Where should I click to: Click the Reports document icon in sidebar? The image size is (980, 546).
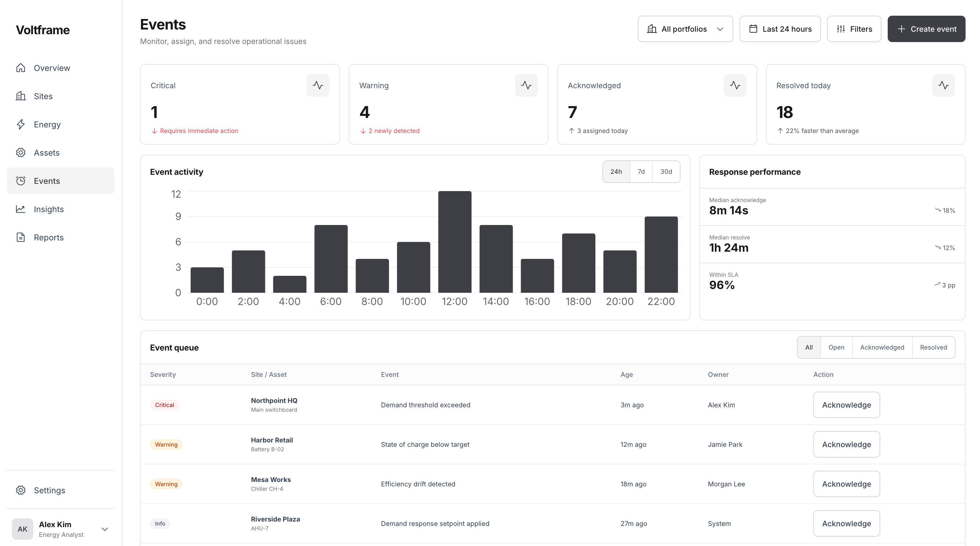coord(20,237)
